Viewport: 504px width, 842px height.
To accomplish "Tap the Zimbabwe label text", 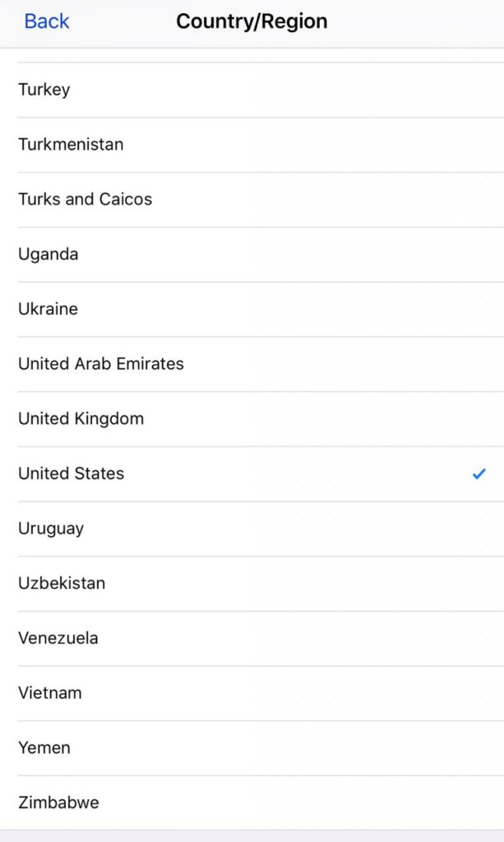I will pos(58,803).
